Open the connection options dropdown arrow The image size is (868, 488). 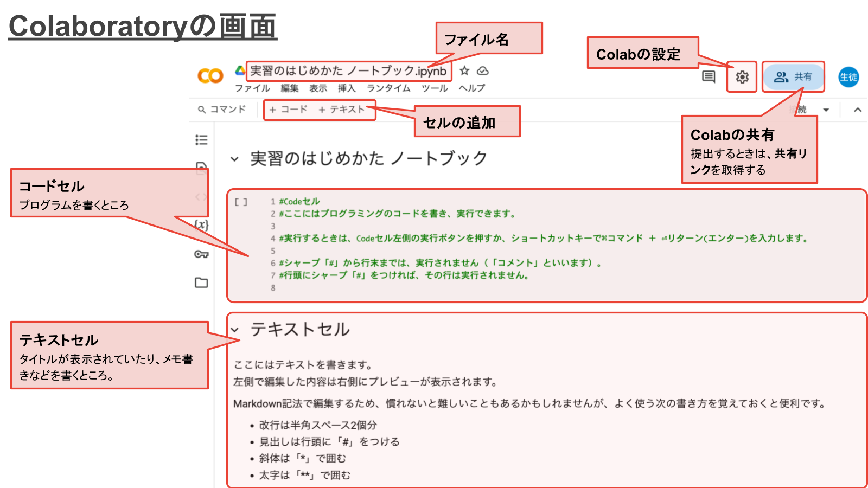pos(826,110)
